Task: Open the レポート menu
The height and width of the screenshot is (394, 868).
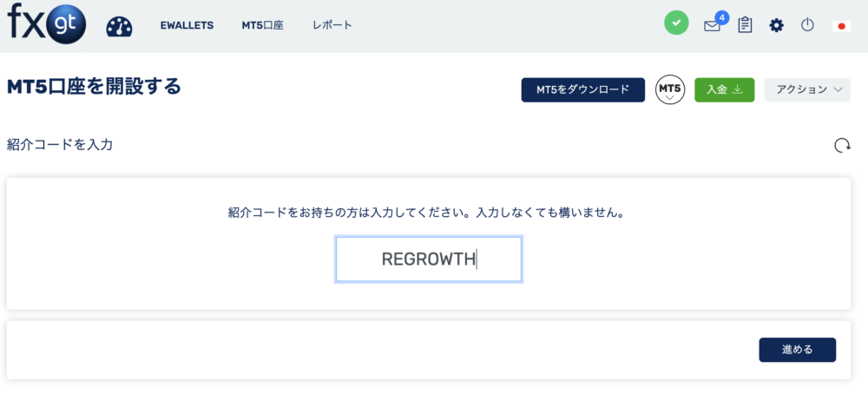Action: point(332,25)
